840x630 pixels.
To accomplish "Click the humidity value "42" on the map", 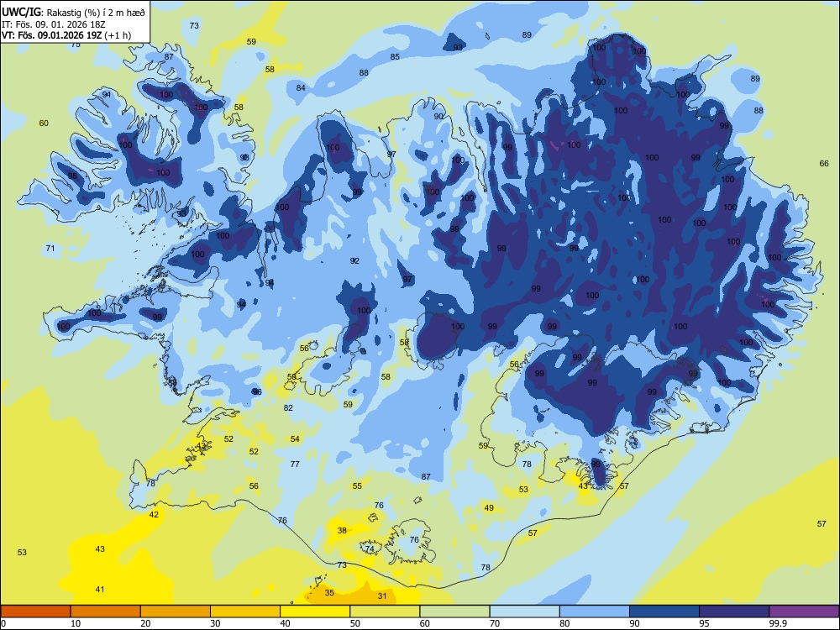I will pyautogui.click(x=154, y=514).
